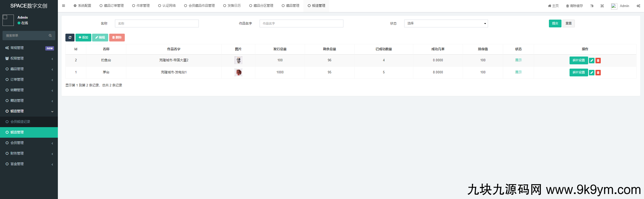Viewport: 644px width, 199px height.
Task: Click the search magnifier in the sidebar
Action: (50, 36)
